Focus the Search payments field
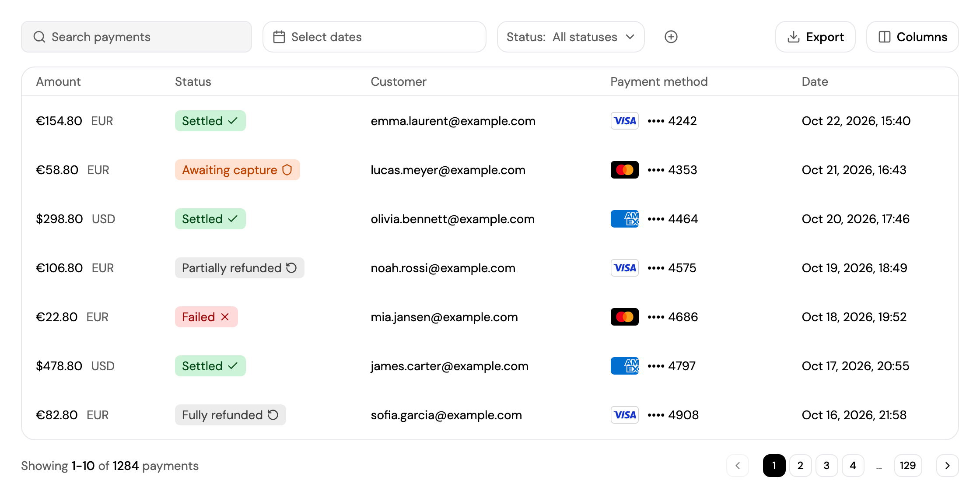Image resolution: width=980 pixels, height=498 pixels. tap(136, 37)
